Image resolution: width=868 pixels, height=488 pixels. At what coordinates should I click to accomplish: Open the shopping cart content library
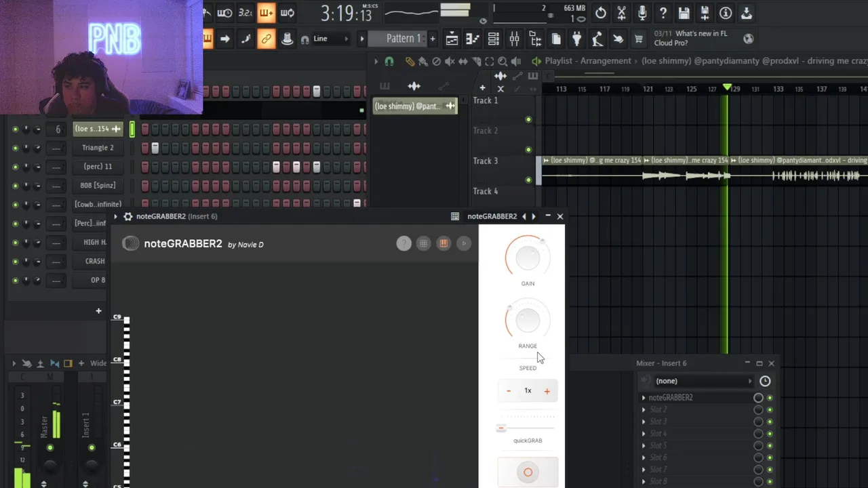click(639, 39)
